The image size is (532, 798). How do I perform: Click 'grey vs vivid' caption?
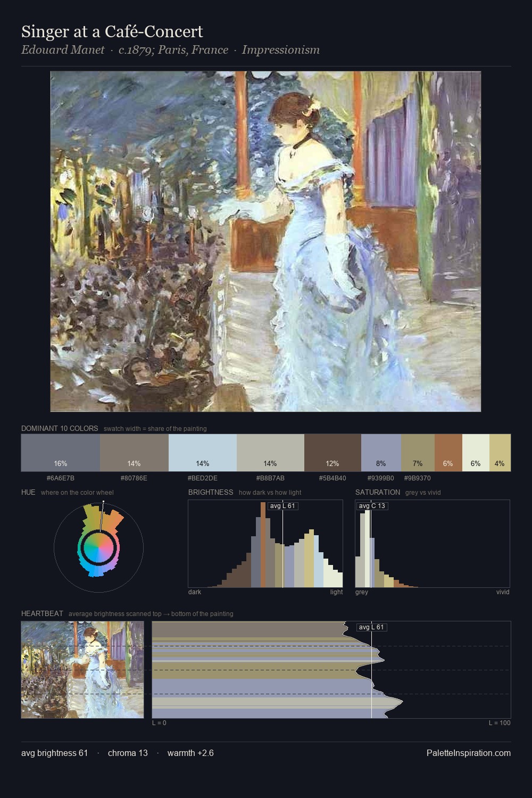pyautogui.click(x=423, y=493)
